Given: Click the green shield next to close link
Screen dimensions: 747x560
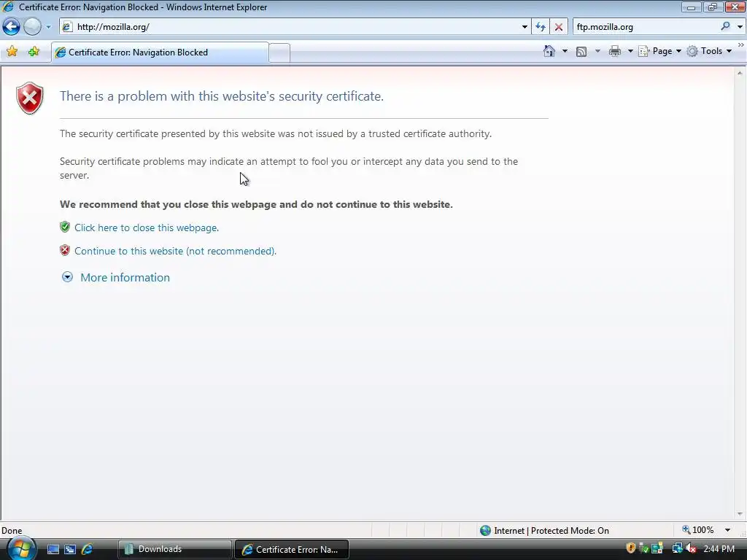Looking at the screenshot, I should point(65,227).
